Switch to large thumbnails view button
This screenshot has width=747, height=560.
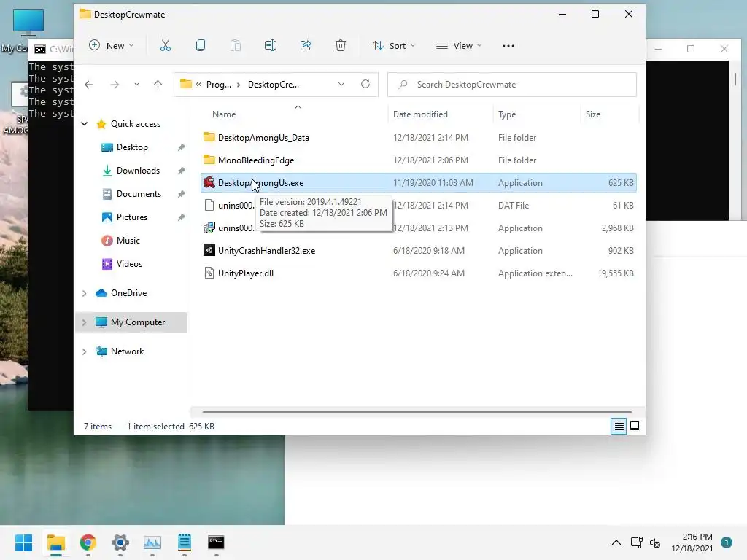pyautogui.click(x=635, y=426)
